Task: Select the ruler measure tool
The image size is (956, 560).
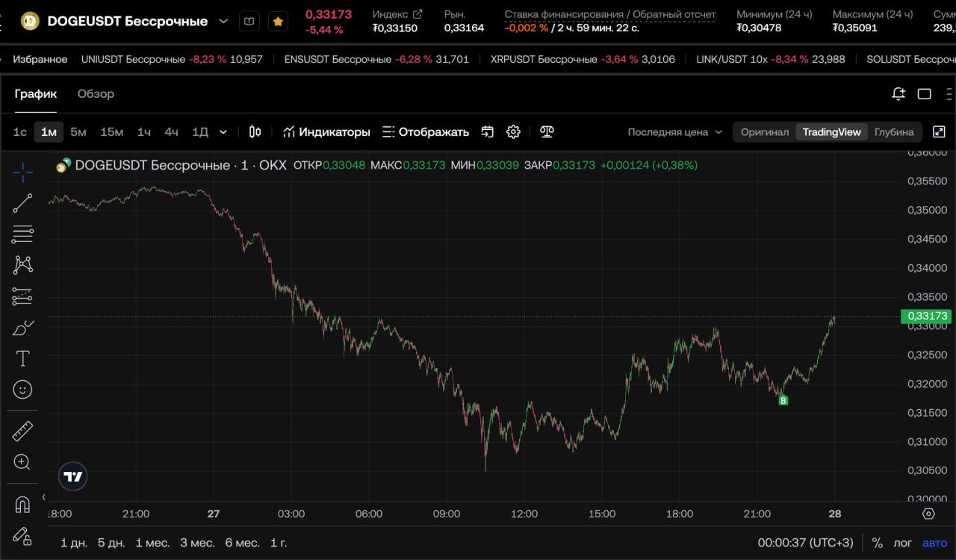Action: coord(23,431)
